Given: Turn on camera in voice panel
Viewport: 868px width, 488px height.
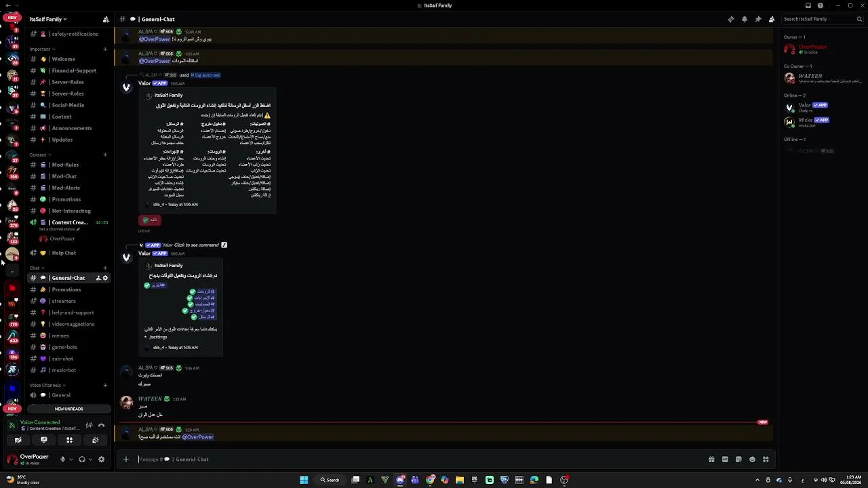Looking at the screenshot, I should pos(18,440).
